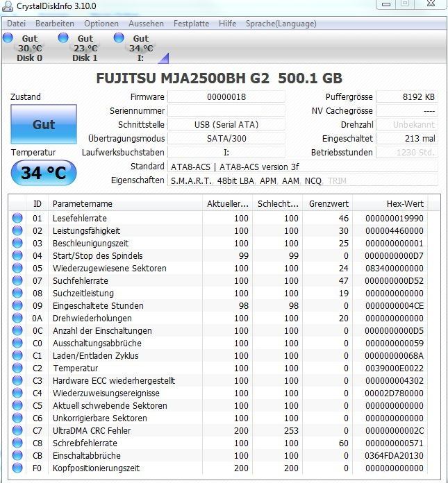Click status icon of Schreibfehlerrate row
Screen dimensions: 448x483
click(x=17, y=443)
